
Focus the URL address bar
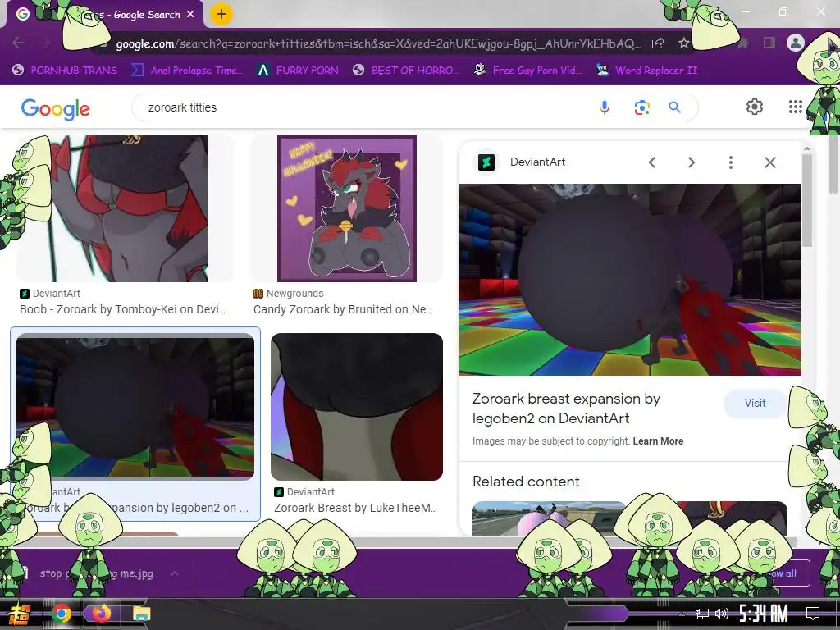[377, 43]
